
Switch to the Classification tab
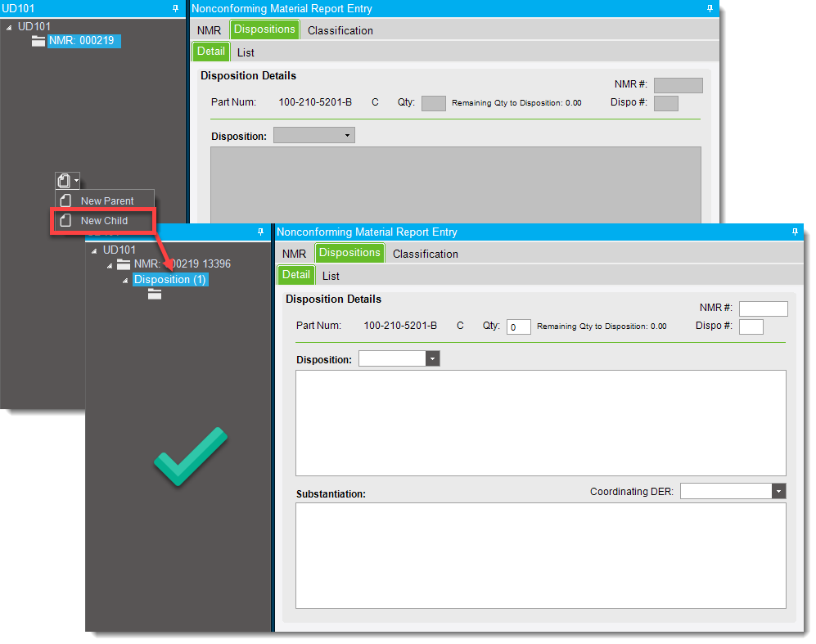click(425, 254)
